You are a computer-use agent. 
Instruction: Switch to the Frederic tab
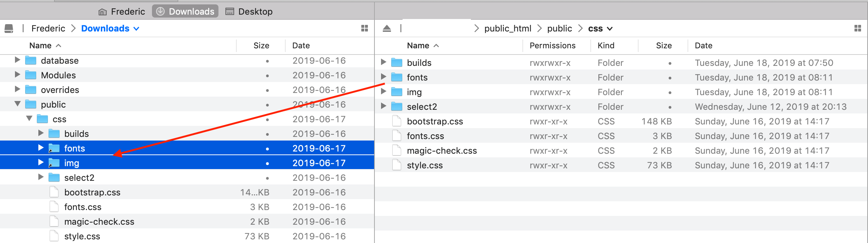coord(122,12)
